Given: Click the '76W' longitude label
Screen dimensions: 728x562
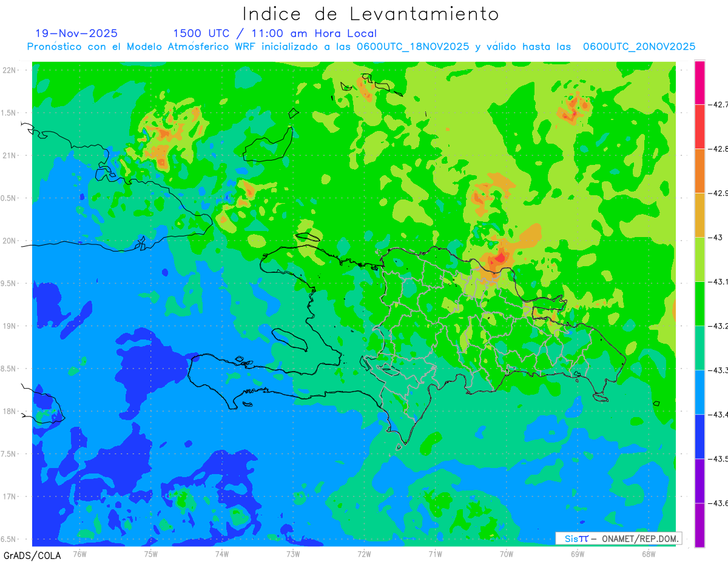Looking at the screenshot, I should 79,554.
